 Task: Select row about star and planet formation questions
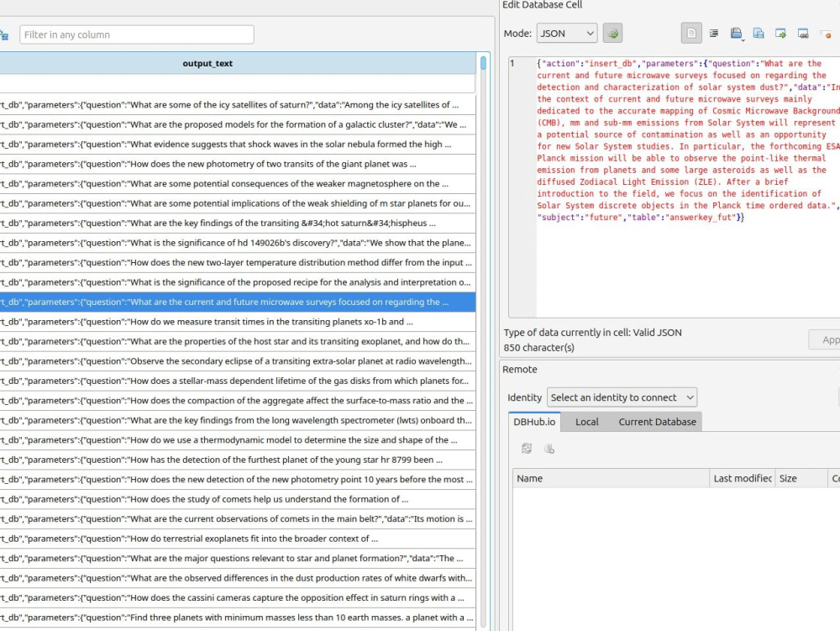[x=238, y=559]
